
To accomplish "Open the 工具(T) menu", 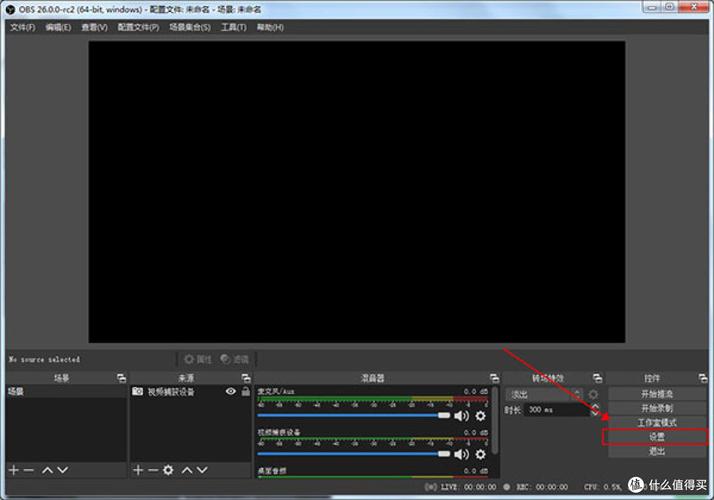I will click(234, 27).
